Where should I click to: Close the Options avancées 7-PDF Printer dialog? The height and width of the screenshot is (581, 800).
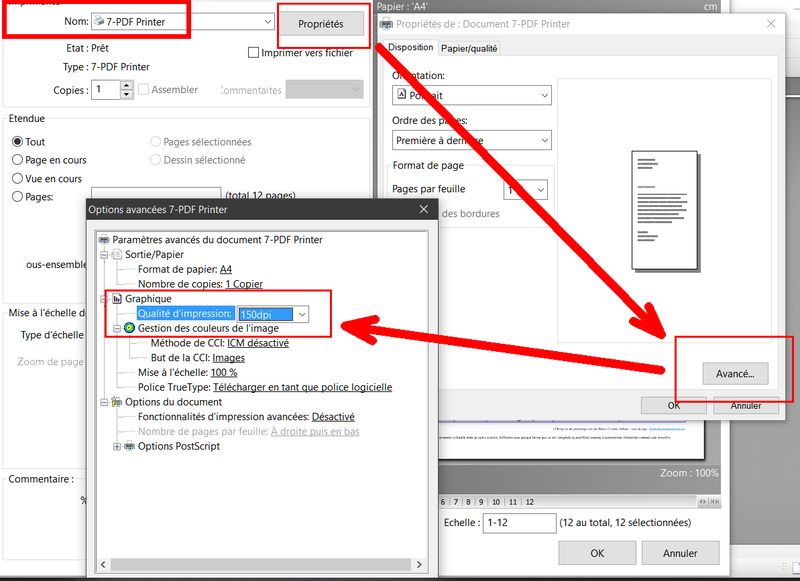pos(423,209)
